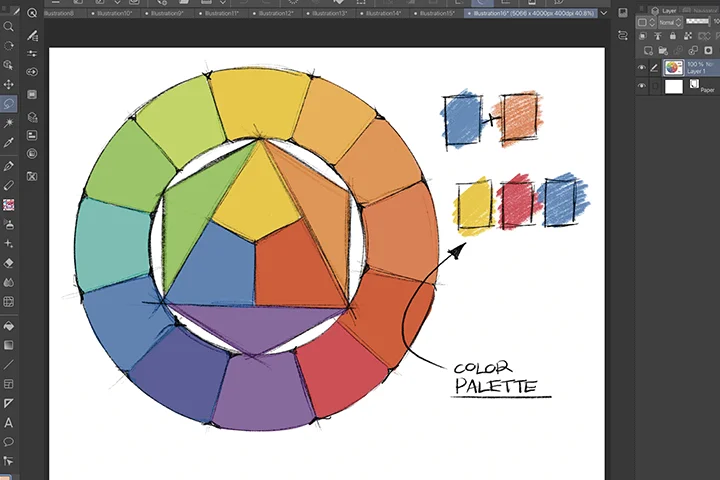
Task: Hide Layer 1 using its eye icon
Action: click(x=641, y=68)
